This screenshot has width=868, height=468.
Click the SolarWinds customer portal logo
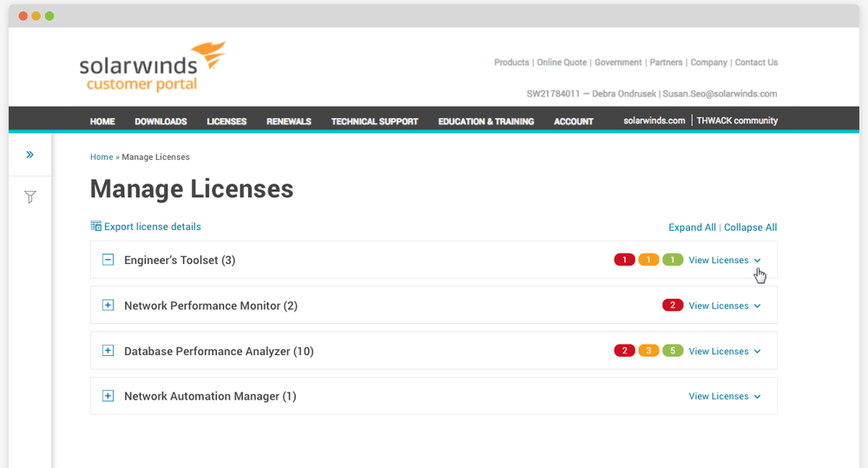coord(153,67)
